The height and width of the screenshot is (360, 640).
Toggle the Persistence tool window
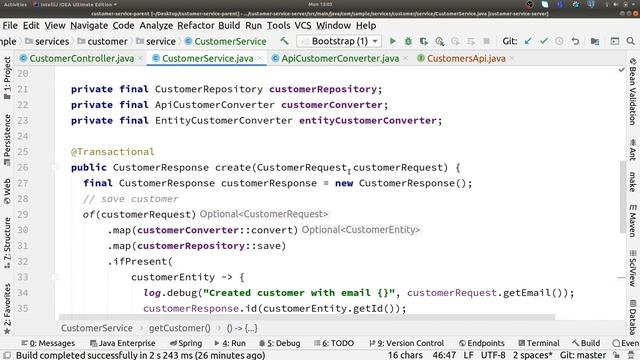(7, 140)
